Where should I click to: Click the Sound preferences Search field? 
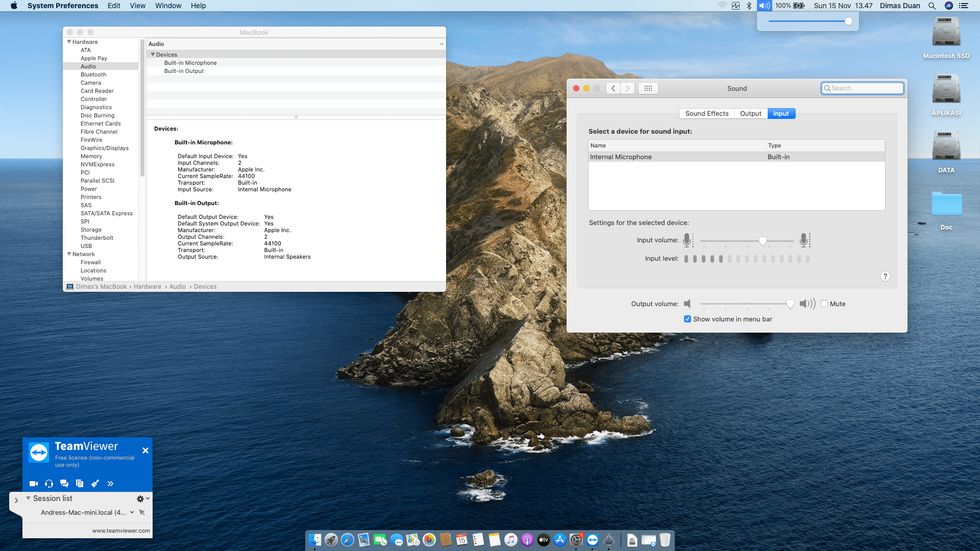click(863, 88)
